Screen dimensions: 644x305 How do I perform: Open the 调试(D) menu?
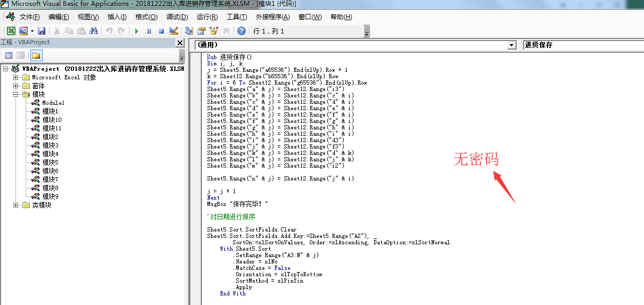pyautogui.click(x=176, y=17)
